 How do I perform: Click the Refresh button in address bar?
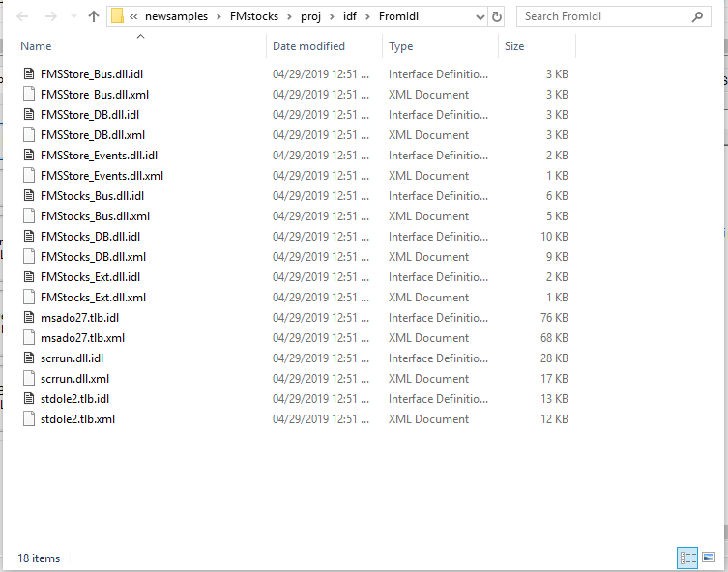[497, 16]
